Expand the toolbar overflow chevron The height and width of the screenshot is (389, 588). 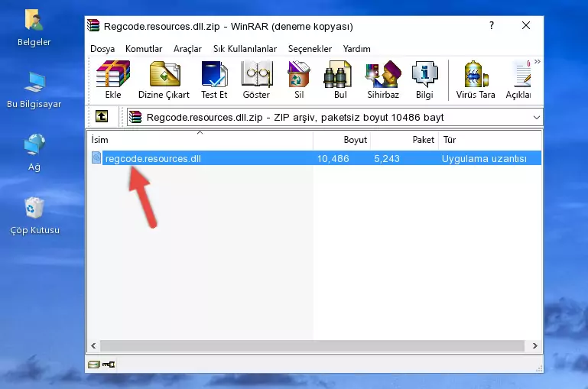(x=538, y=61)
